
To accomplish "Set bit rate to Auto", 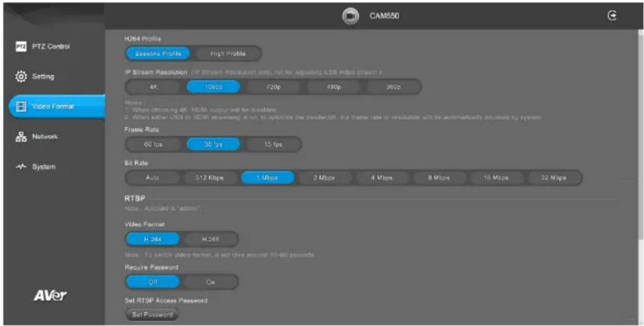I will (x=152, y=178).
